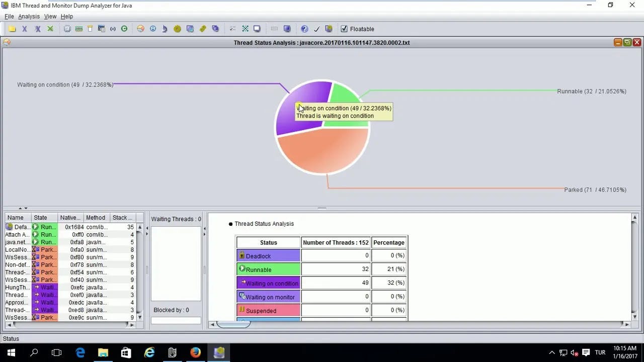This screenshot has width=644, height=362.
Task: Click the pie chart toolbar icon
Action: pos(140,29)
